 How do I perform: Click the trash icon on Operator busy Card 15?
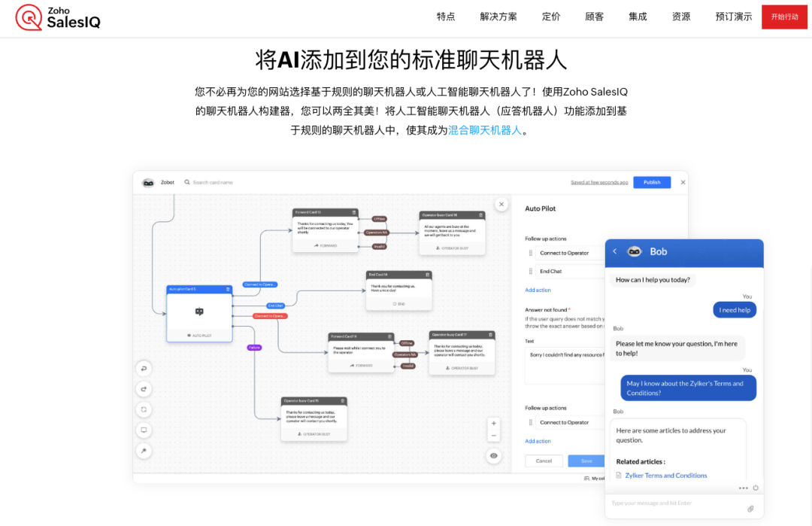point(343,400)
